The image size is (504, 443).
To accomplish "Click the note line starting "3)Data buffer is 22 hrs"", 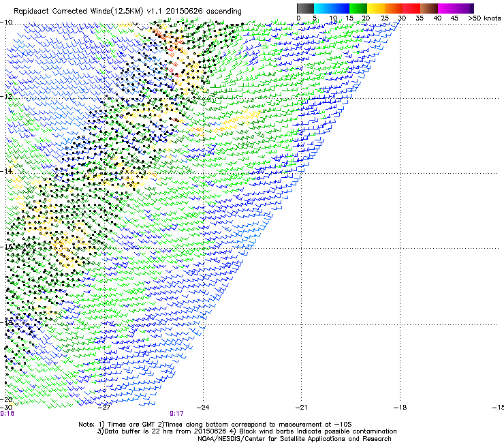I will 247,431.
